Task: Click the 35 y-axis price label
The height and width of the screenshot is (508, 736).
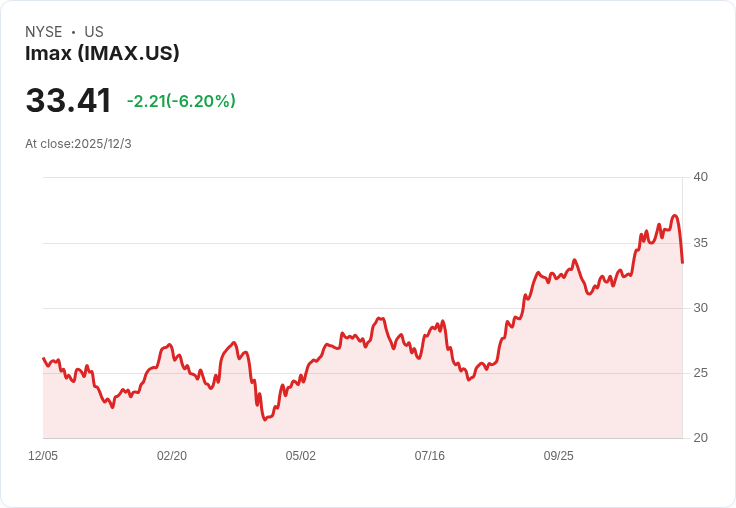Action: pos(700,243)
